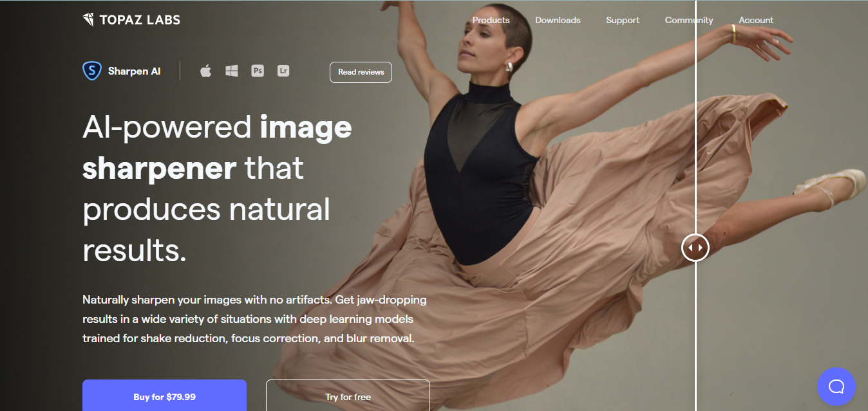Click the 'Naturally sharpen your images' description text
This screenshot has height=411, width=868.
pos(255,319)
